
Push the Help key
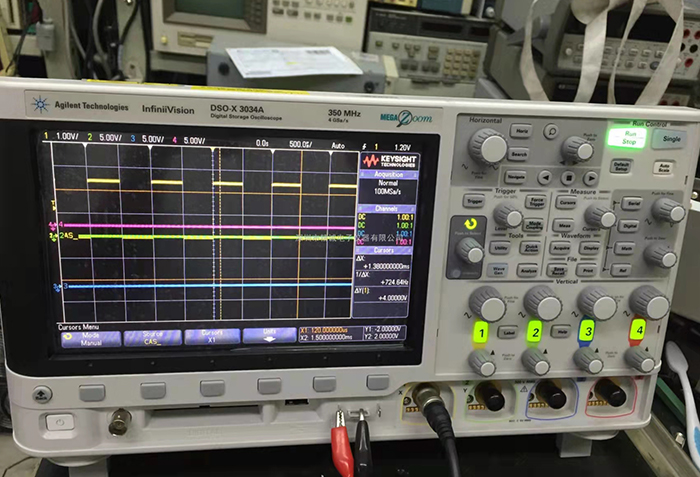click(x=561, y=331)
